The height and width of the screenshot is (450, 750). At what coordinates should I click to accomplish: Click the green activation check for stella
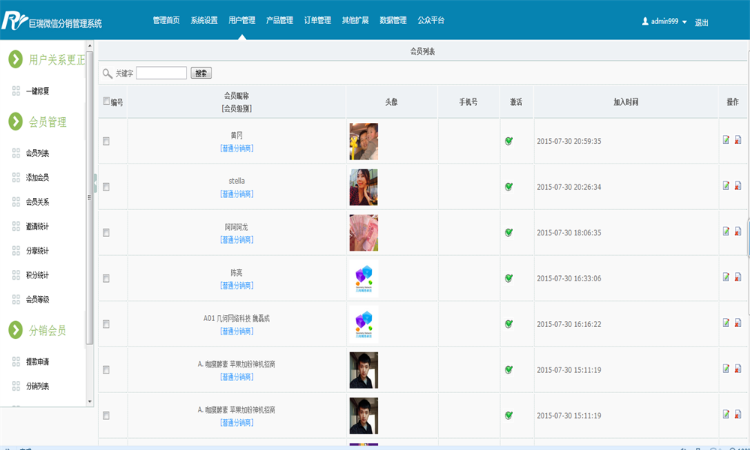click(x=509, y=187)
